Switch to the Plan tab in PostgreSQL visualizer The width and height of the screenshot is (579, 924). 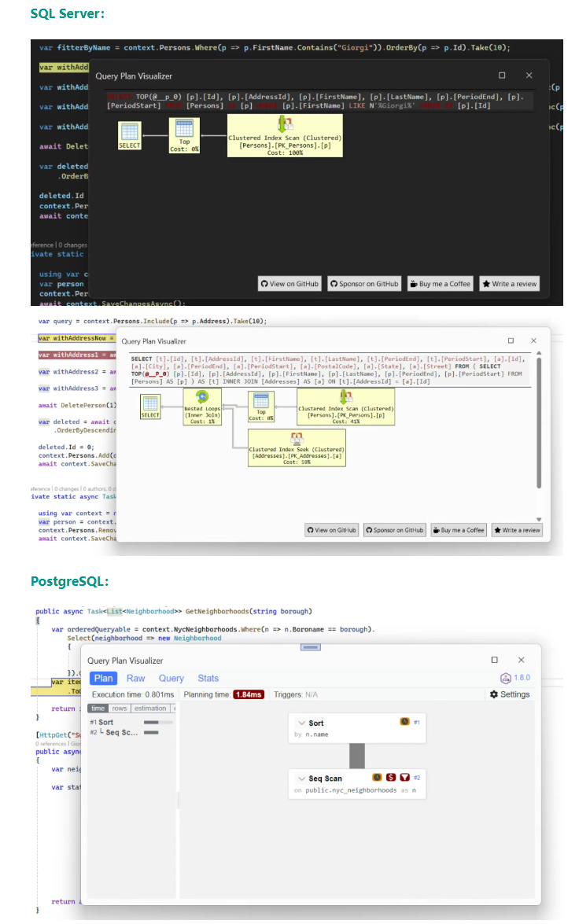point(103,679)
